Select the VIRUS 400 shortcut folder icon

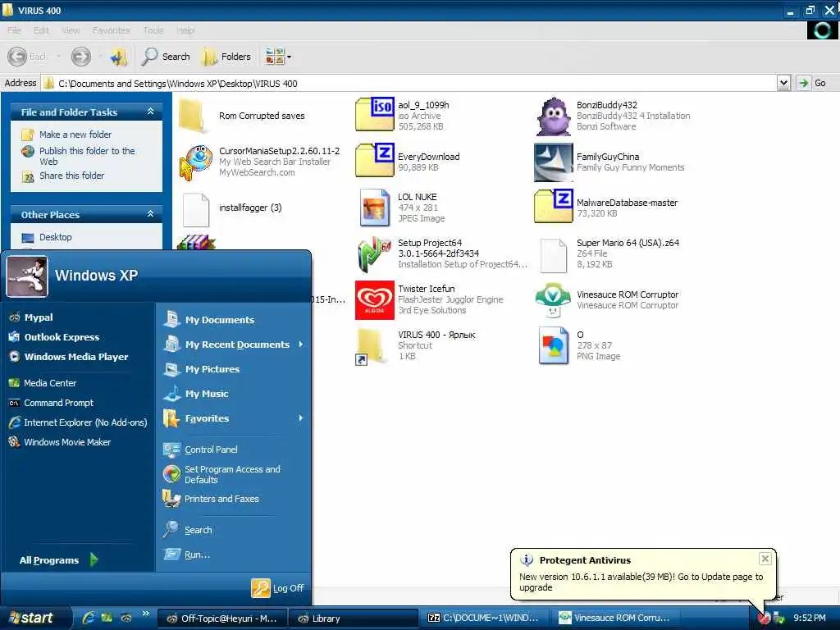(372, 346)
